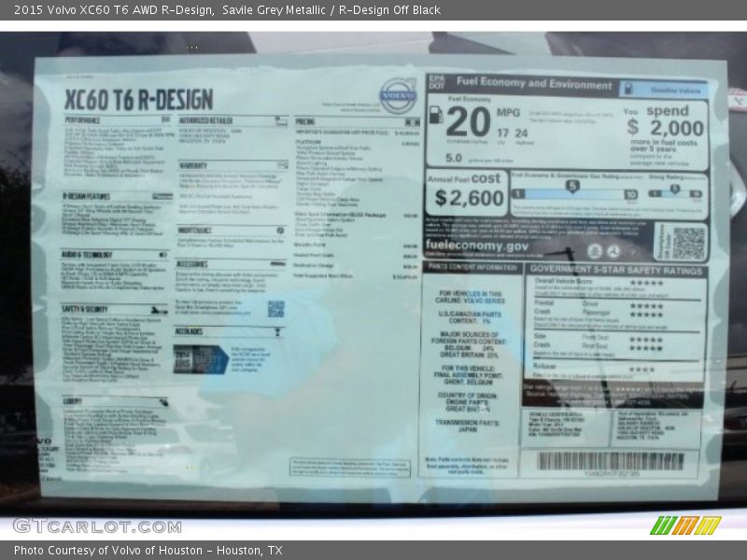Click the 'Fuel Economy and Environment' header
The image size is (747, 560).
534,83
